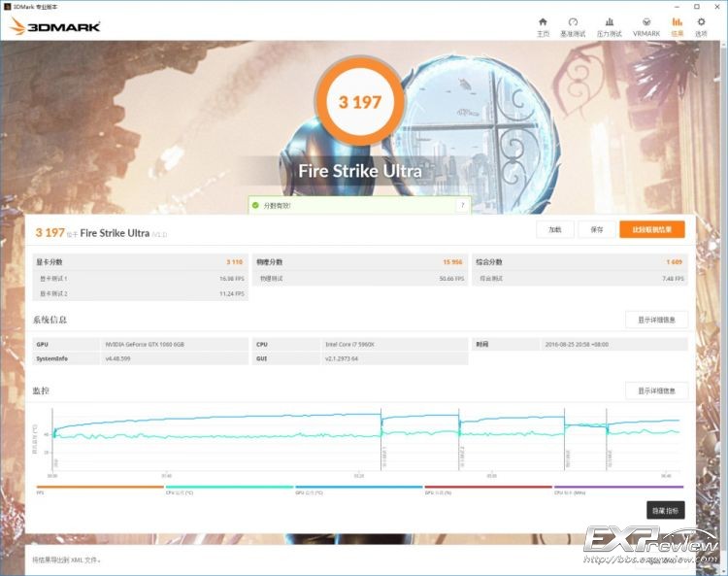The image size is (728, 576).
Task: Click the 50.66 FPS physics test row
Action: (x=360, y=279)
